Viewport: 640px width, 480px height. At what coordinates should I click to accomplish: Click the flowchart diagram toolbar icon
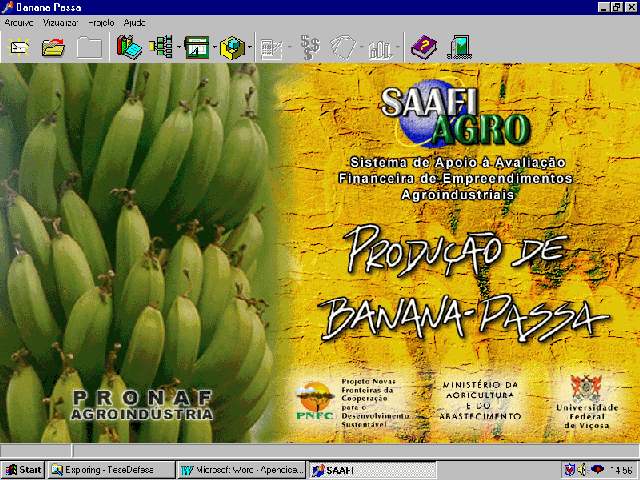[x=162, y=47]
